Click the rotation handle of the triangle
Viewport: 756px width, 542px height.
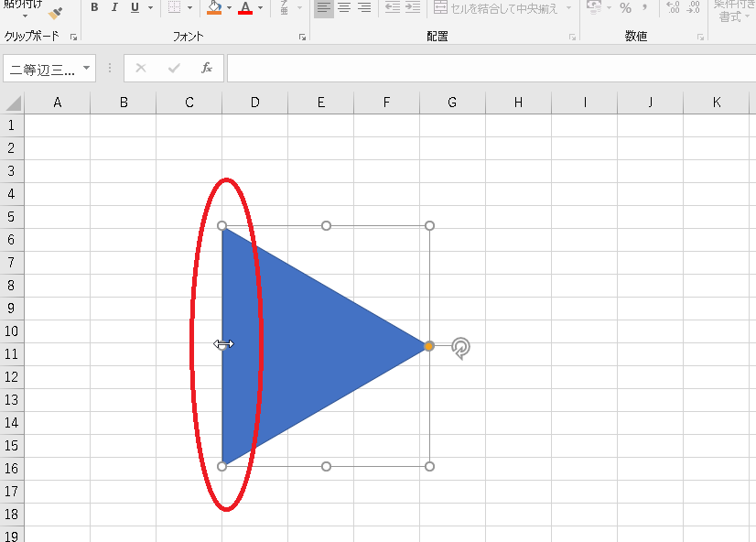[x=461, y=347]
